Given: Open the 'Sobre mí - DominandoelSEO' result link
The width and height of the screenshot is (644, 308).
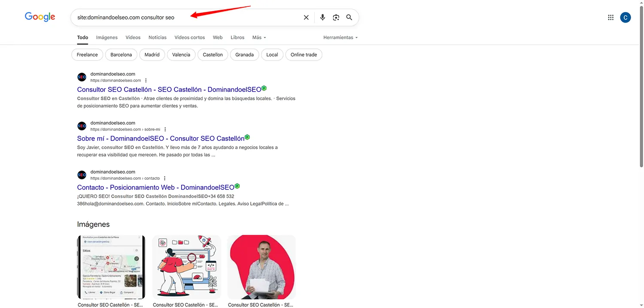Looking at the screenshot, I should pos(161,139).
